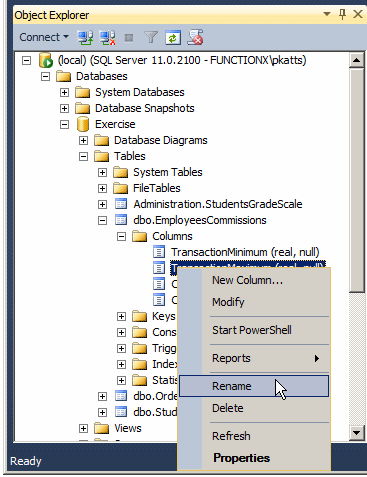Click the vertical scrollbar thumb
The width and height of the screenshot is (367, 477).
356,180
